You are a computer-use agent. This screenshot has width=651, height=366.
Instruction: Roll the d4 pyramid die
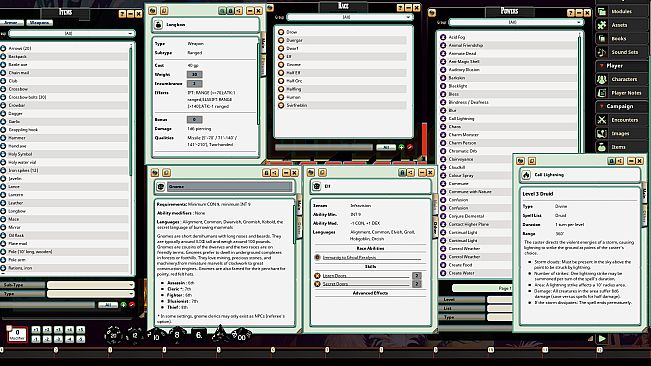coord(220,334)
